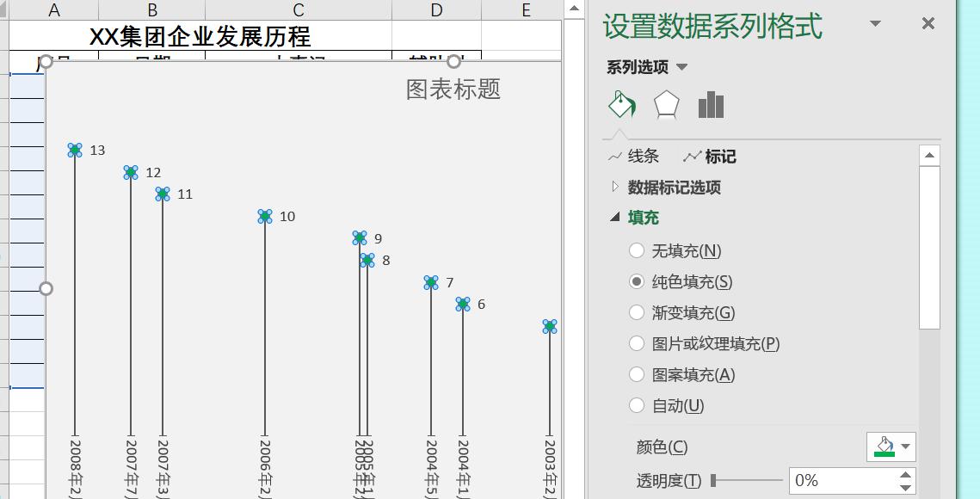
Task: Open the Series Options bar chart tab
Action: (x=711, y=104)
